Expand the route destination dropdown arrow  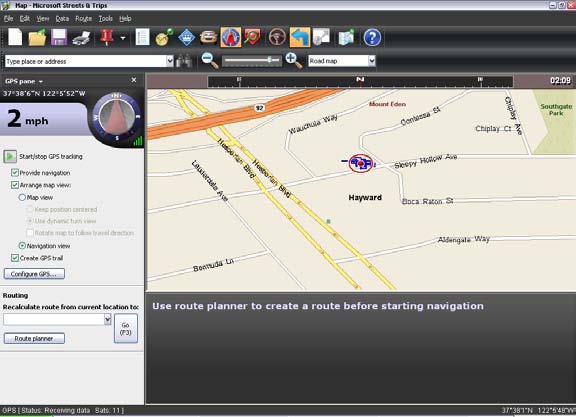(x=108, y=320)
